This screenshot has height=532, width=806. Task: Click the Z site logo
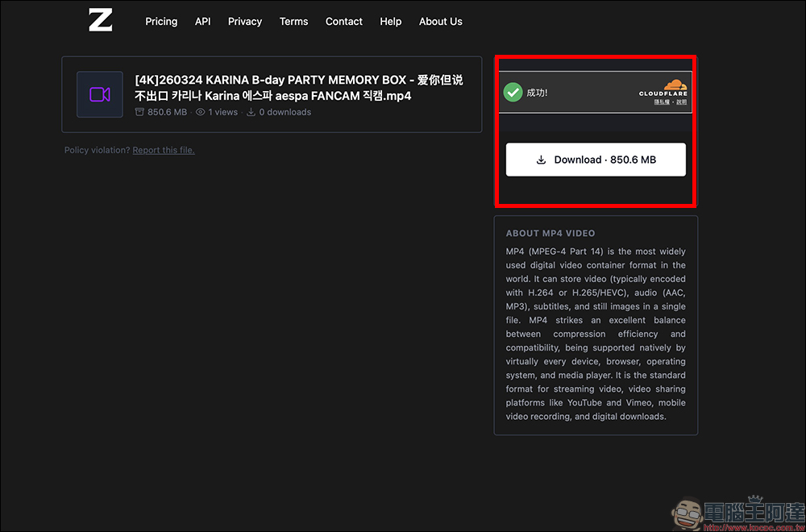click(x=100, y=20)
